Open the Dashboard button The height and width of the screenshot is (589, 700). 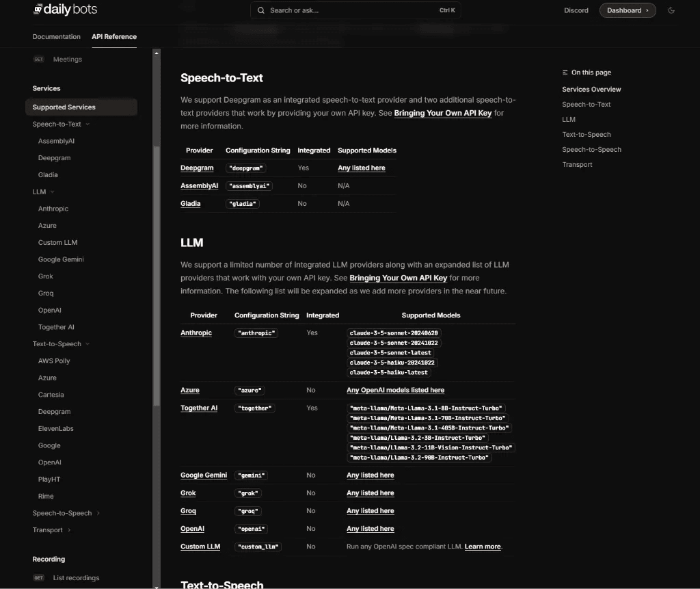pos(627,10)
